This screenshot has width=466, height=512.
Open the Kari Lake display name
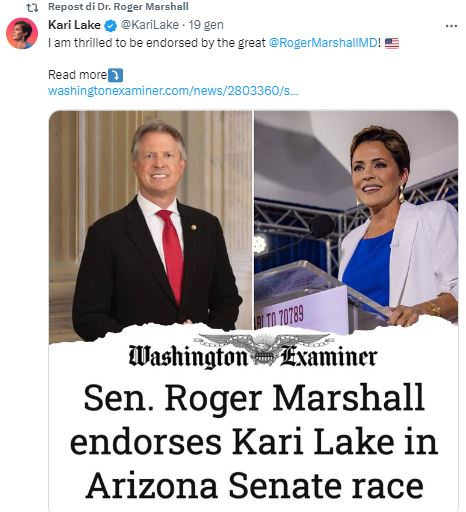(x=74, y=25)
